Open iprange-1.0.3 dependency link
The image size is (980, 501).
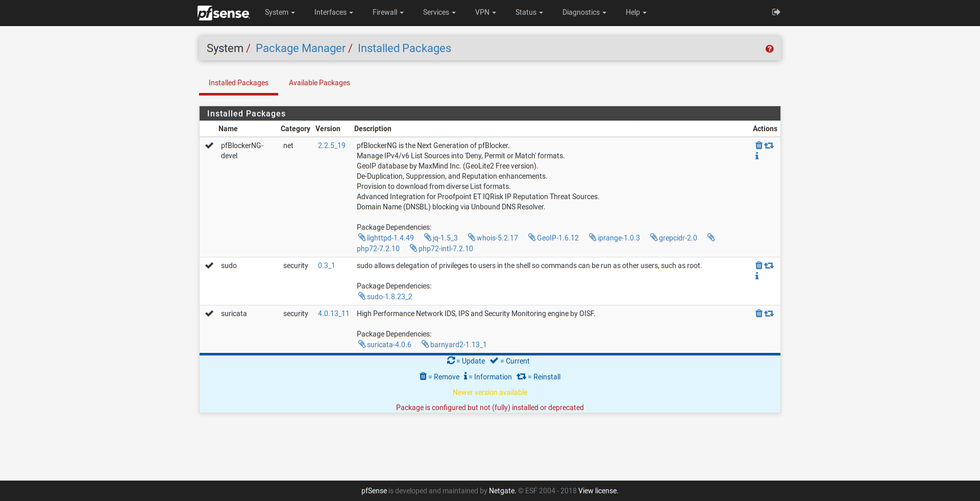click(x=614, y=238)
